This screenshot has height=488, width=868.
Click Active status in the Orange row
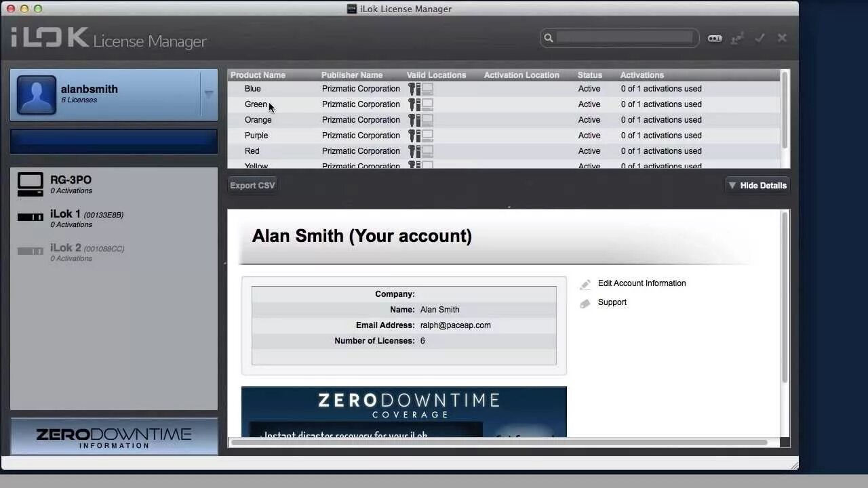pyautogui.click(x=589, y=120)
